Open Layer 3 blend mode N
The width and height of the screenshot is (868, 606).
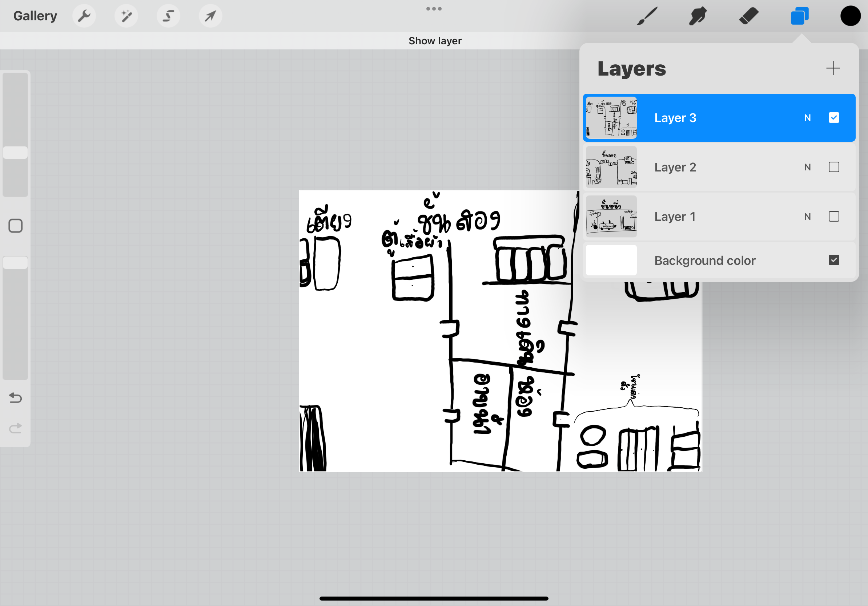(807, 118)
